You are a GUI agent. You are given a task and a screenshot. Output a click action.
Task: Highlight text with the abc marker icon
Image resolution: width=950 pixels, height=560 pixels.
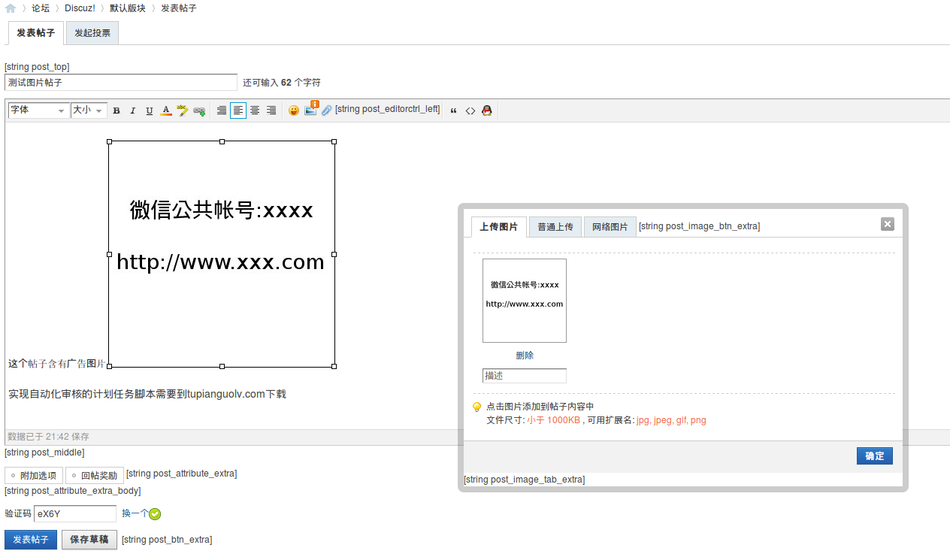click(182, 110)
